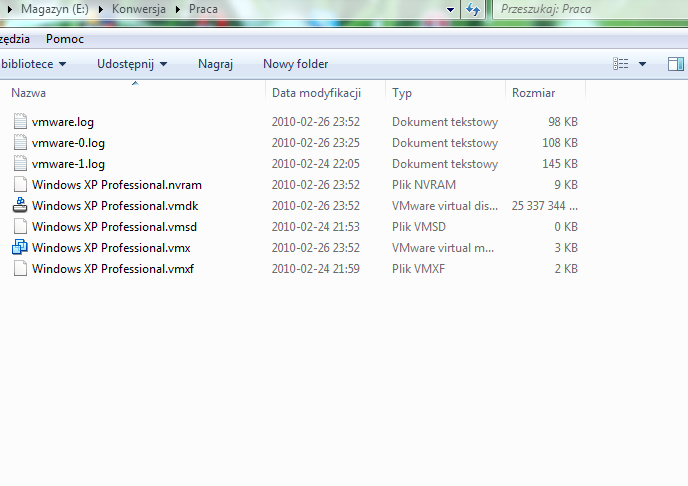Click the Przeszukaj: Praca search field
Screen dimensions: 688x486
point(590,9)
